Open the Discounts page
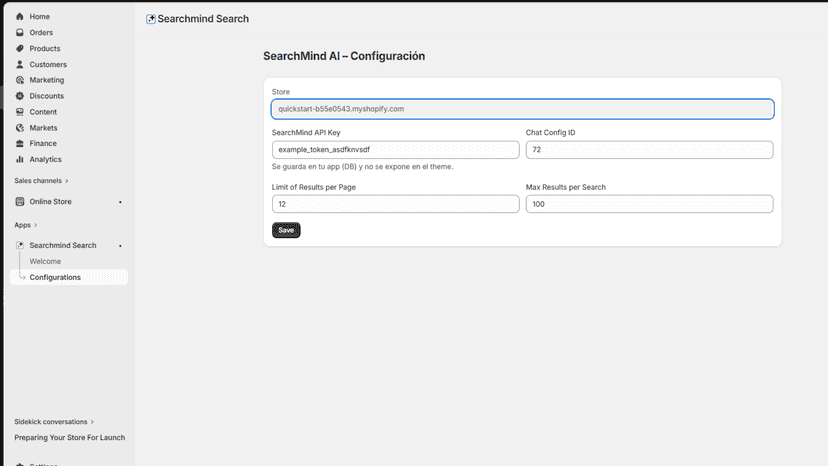Viewport: 828px width, 466px height. click(x=46, y=96)
